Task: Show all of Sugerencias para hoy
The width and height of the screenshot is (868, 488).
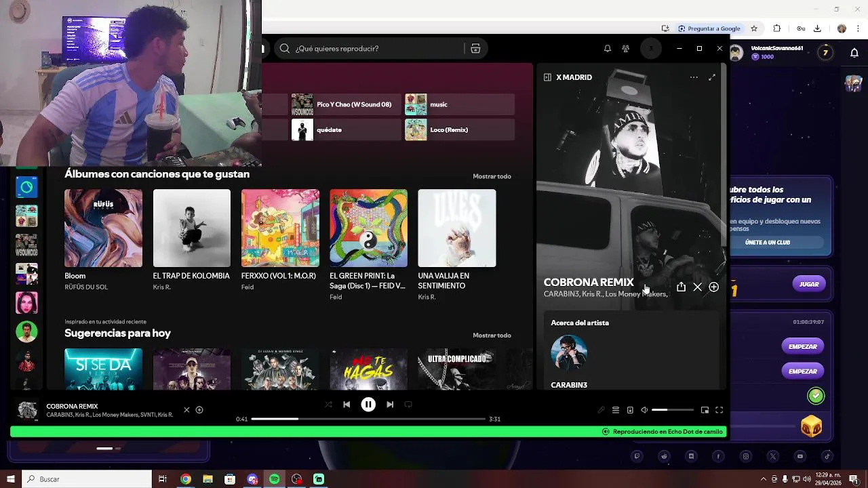Action: [492, 335]
